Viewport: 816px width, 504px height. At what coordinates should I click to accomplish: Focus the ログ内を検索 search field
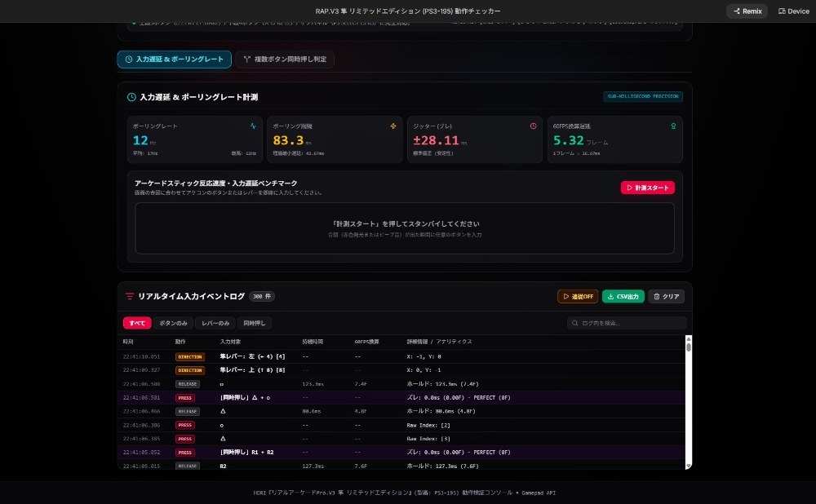[x=627, y=323]
